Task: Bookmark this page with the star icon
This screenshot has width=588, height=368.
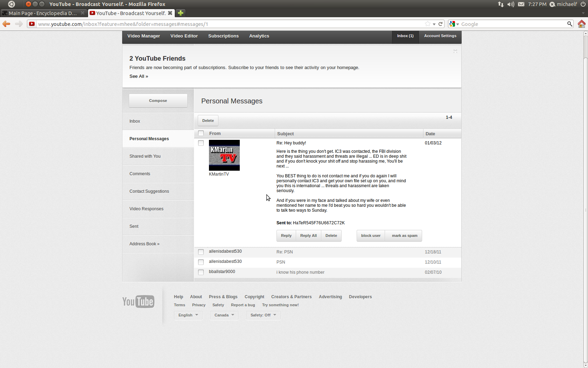Action: 427,24
